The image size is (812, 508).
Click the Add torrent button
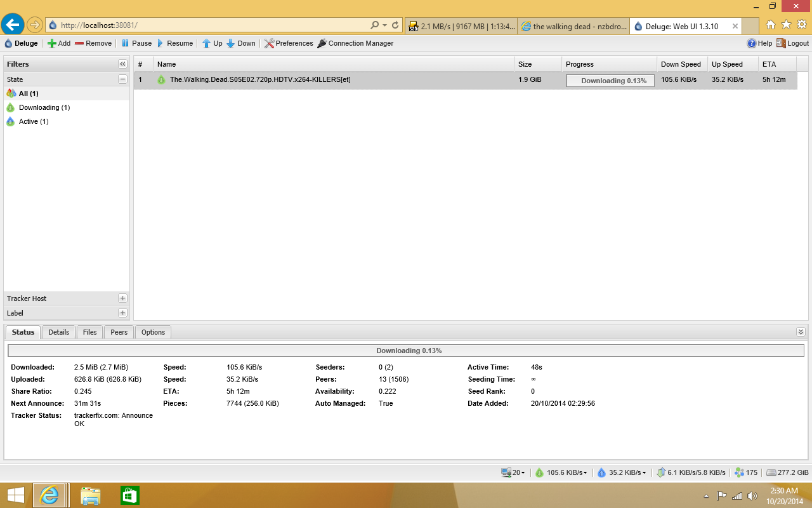point(59,43)
